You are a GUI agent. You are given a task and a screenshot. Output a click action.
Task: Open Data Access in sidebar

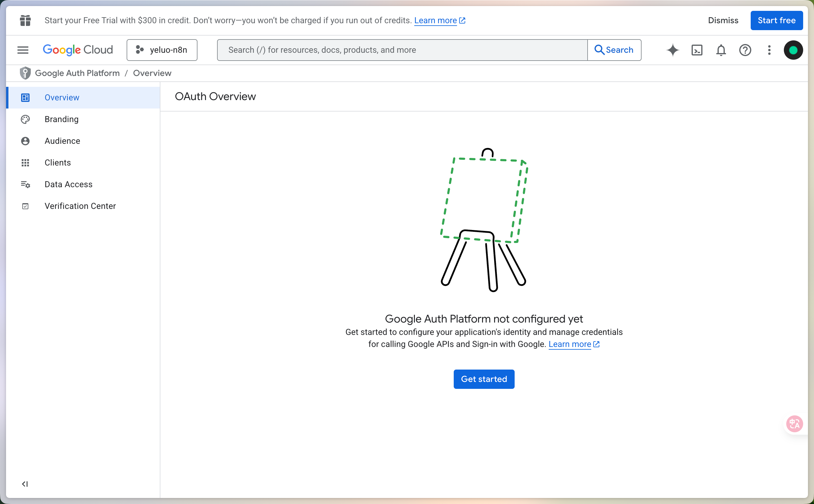[x=68, y=184]
